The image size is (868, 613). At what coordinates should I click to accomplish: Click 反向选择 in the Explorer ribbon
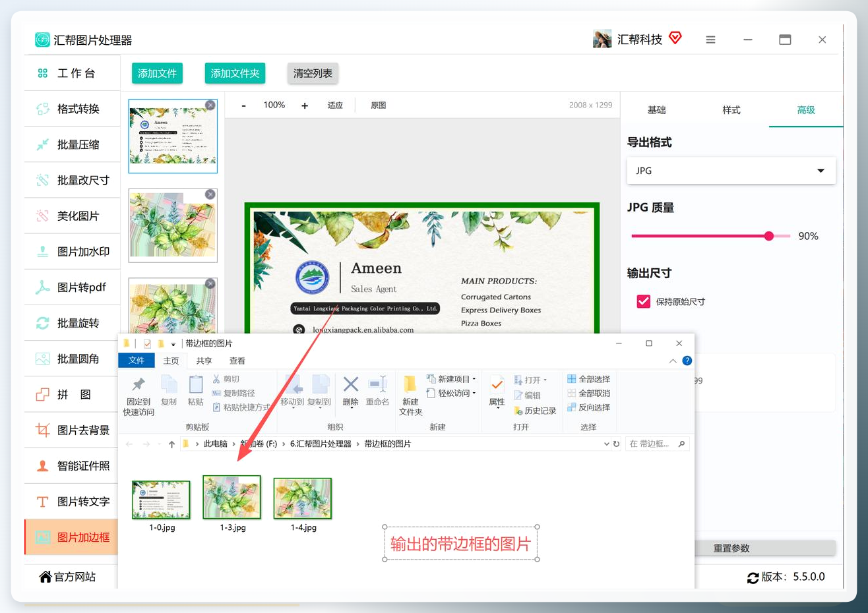[x=588, y=407]
